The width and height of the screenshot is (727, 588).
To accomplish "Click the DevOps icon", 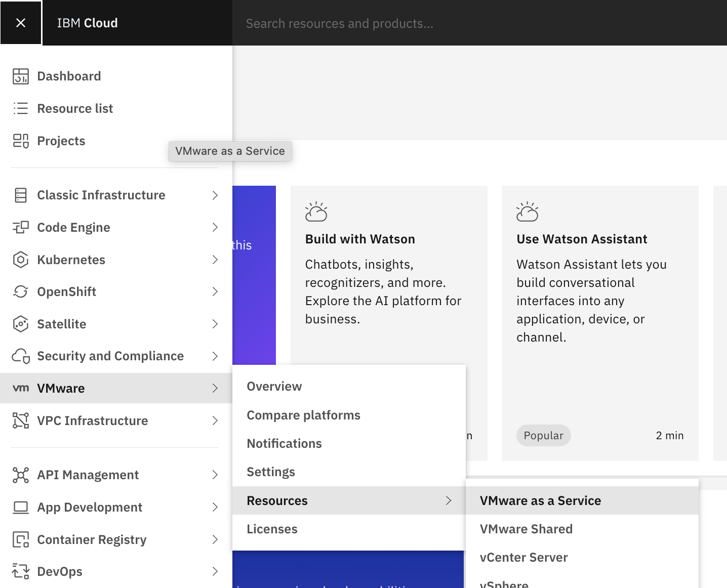I will point(21,571).
